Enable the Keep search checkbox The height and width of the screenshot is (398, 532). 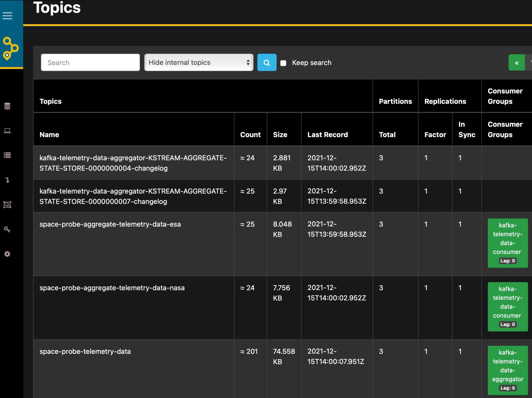click(x=283, y=63)
